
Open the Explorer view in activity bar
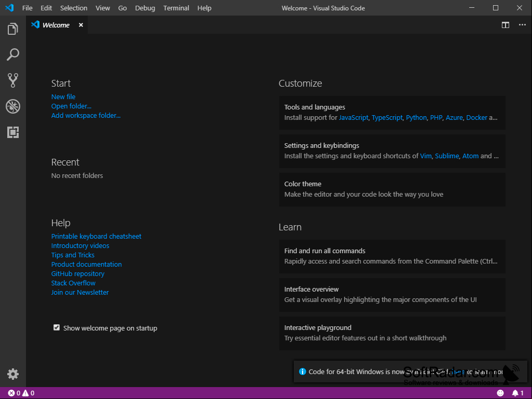[13, 29]
